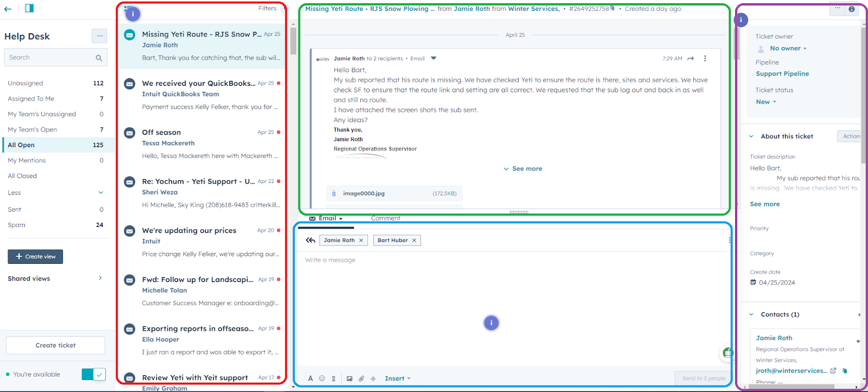Click the back arrow icon
This screenshot has height=392, width=868.
coord(8,9)
